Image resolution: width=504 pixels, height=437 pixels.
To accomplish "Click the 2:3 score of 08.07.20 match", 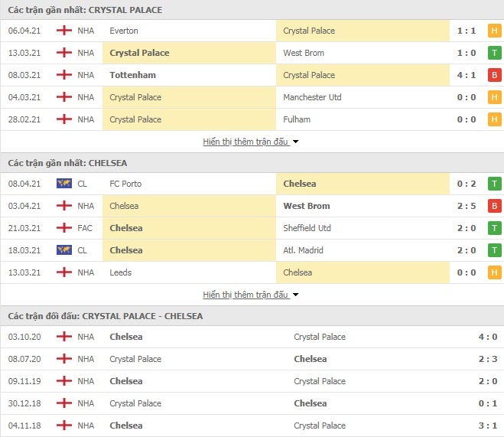I will (x=488, y=359).
